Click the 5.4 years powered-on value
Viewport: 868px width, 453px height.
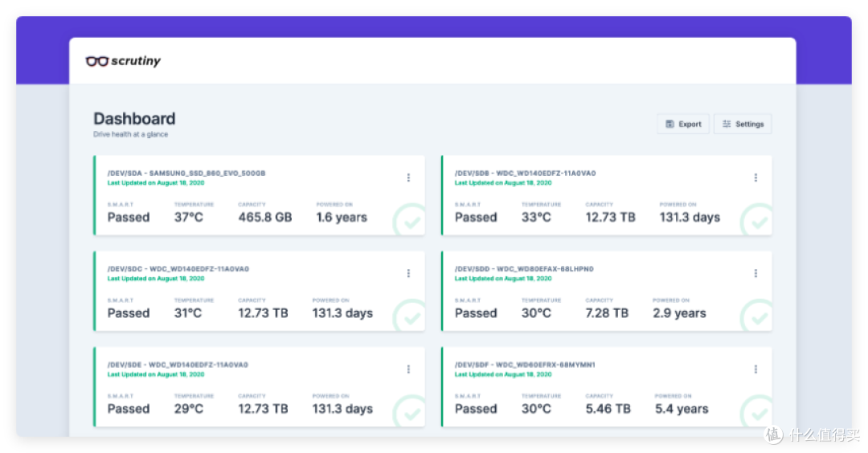[x=682, y=409]
